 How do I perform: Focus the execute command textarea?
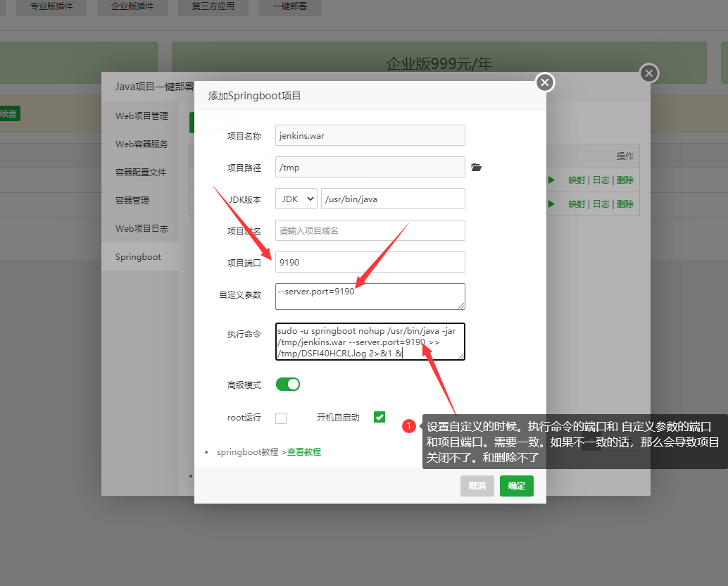(x=370, y=342)
